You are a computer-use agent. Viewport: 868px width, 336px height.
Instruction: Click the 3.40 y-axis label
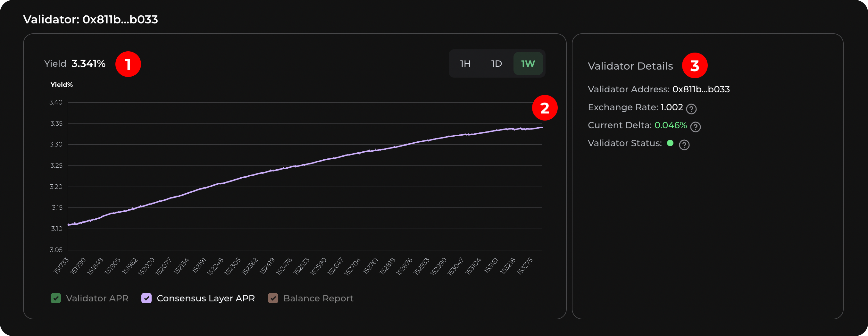(x=56, y=103)
